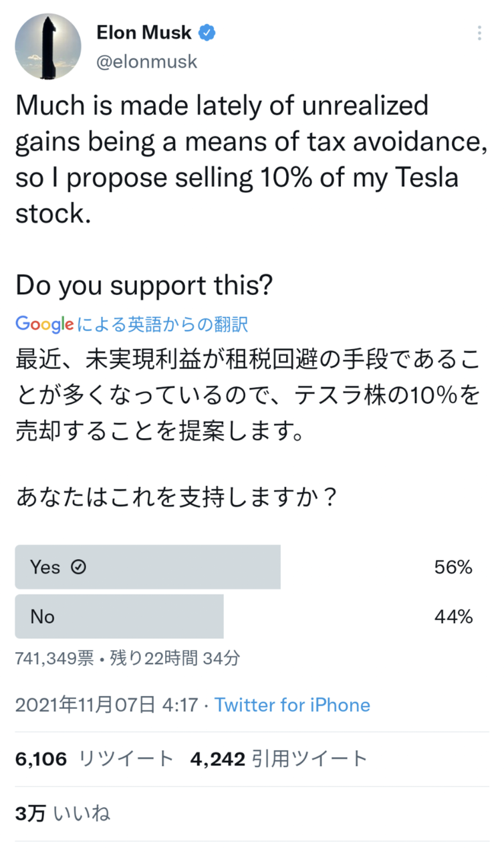Click the Japanese translated tweet text
The width and height of the screenshot is (504, 856).
tap(247, 395)
